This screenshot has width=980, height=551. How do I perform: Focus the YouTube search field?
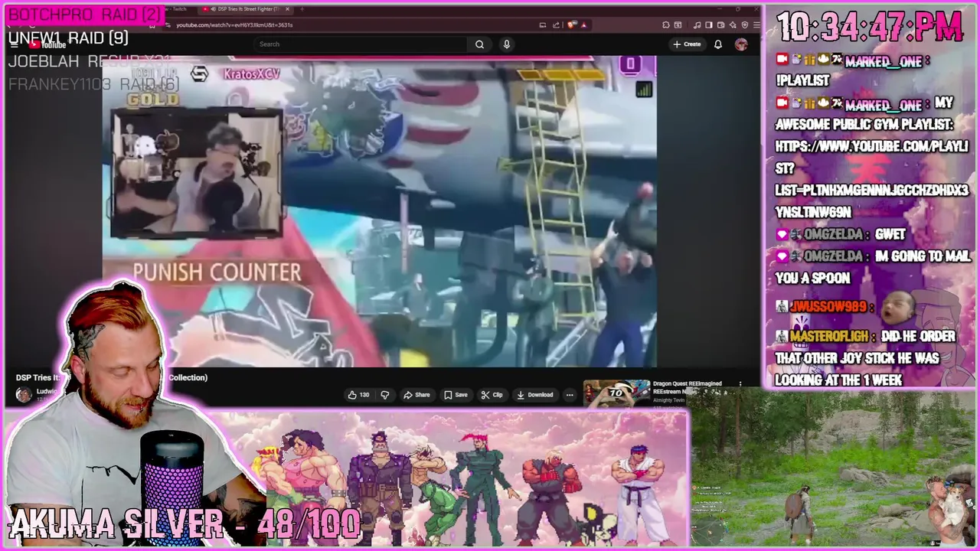coord(361,44)
